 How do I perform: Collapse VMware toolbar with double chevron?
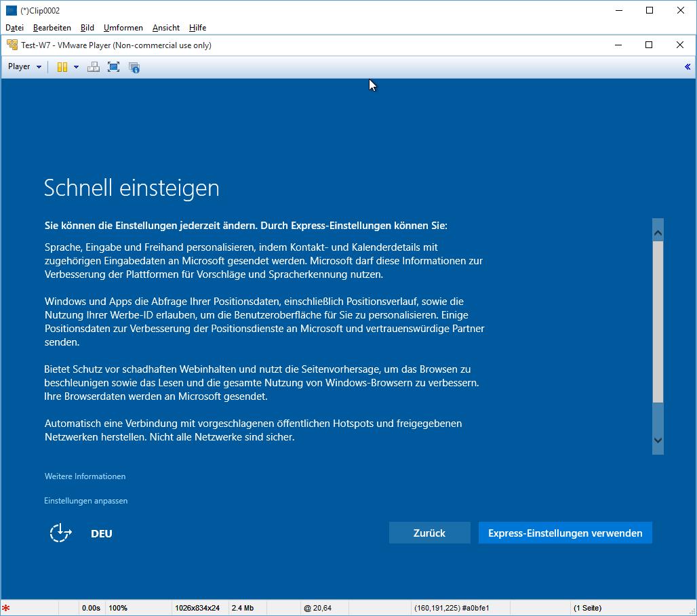[688, 66]
